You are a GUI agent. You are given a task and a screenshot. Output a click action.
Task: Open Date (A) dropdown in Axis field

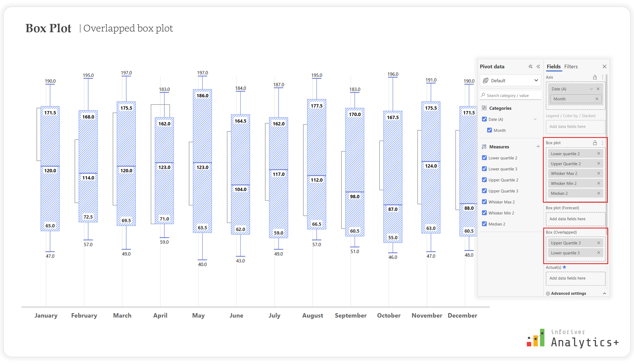591,89
